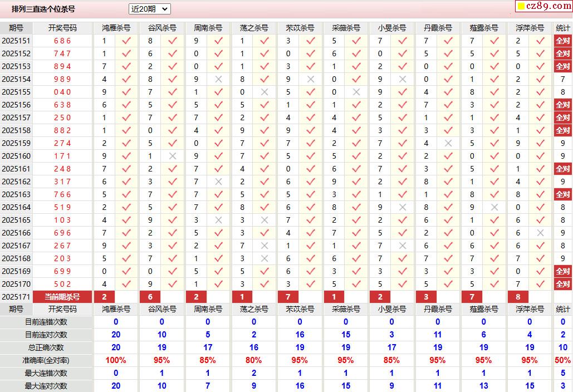573x392 pixels.
Task: Click winning number 989
Action: (62, 79)
